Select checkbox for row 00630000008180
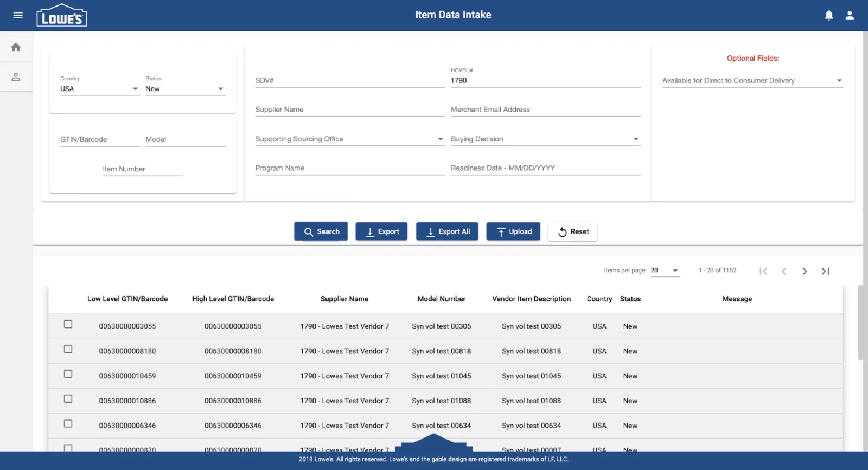 [68, 349]
